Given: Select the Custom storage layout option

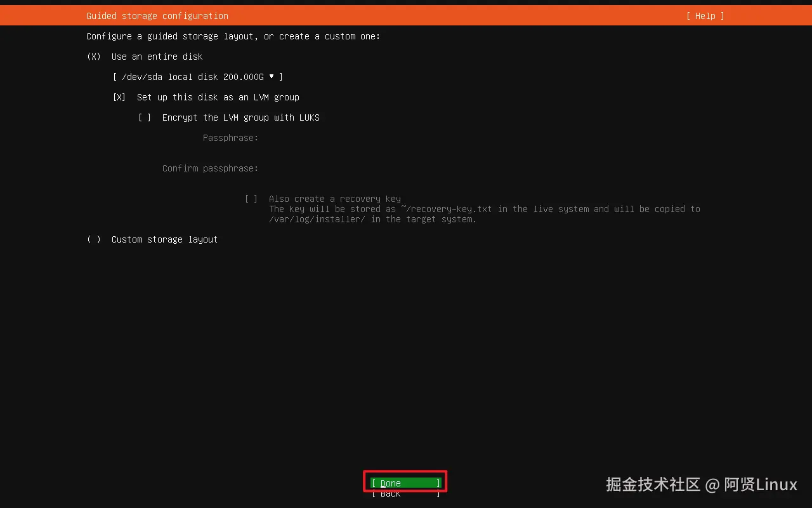Looking at the screenshot, I should [x=94, y=239].
